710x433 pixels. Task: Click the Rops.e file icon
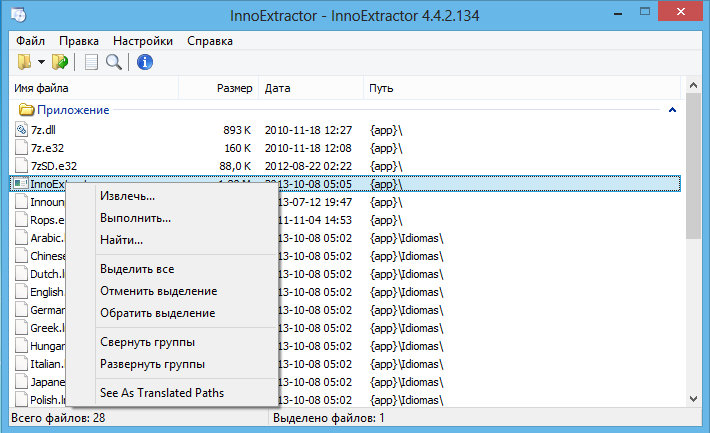pos(21,220)
